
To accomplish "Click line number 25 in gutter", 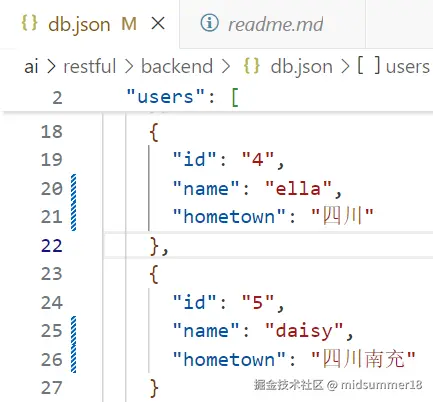I will pos(52,331).
